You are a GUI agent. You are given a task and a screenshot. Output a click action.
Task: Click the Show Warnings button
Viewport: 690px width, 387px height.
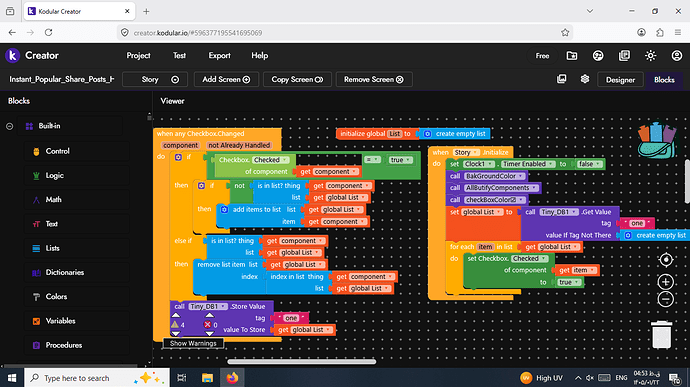193,343
